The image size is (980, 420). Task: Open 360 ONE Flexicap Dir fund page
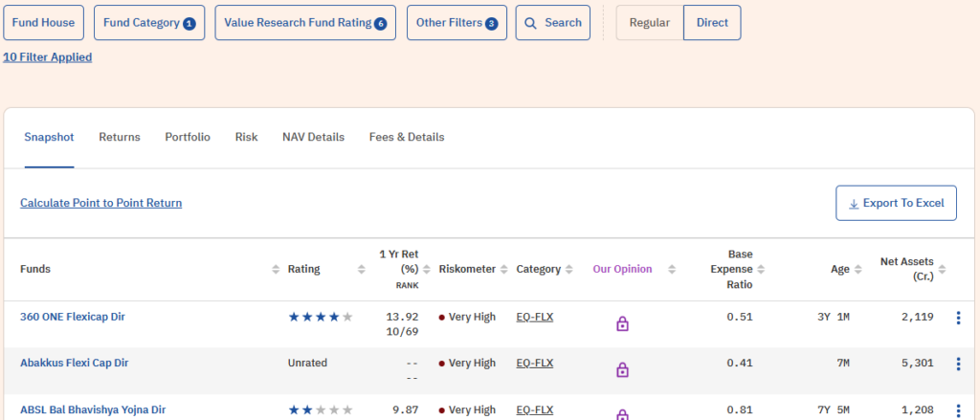click(73, 317)
